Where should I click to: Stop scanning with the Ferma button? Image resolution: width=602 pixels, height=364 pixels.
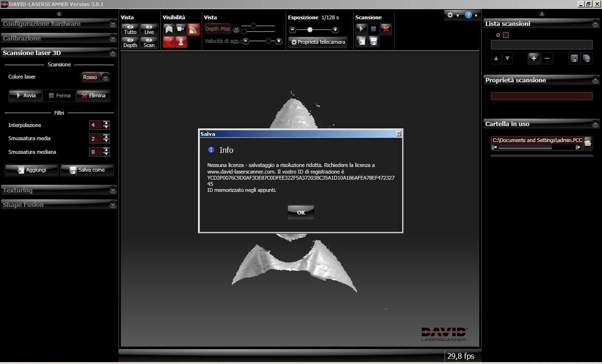coord(59,95)
